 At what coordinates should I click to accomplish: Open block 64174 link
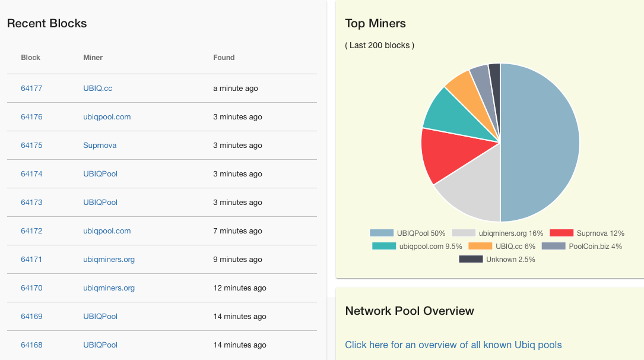31,174
